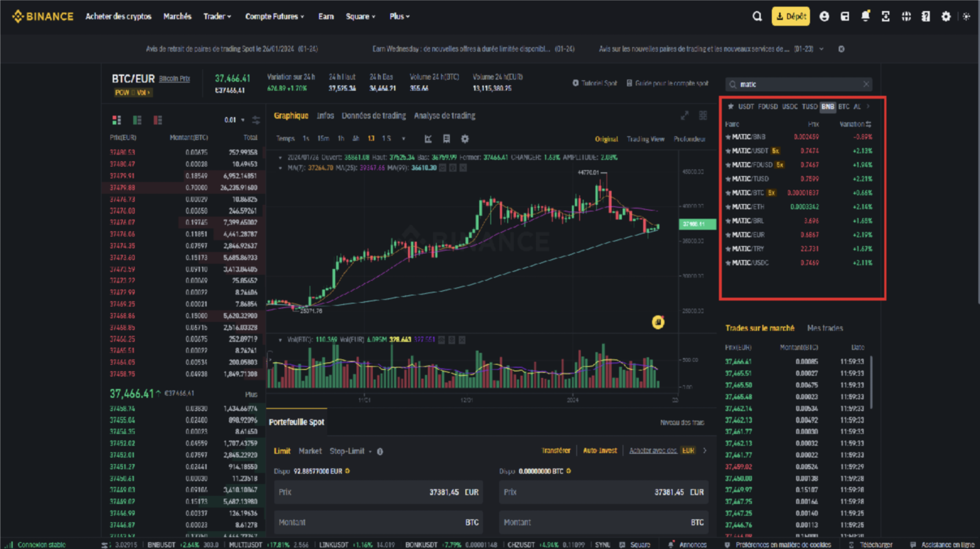Select the Market order tab
The image size is (980, 549).
(x=310, y=451)
